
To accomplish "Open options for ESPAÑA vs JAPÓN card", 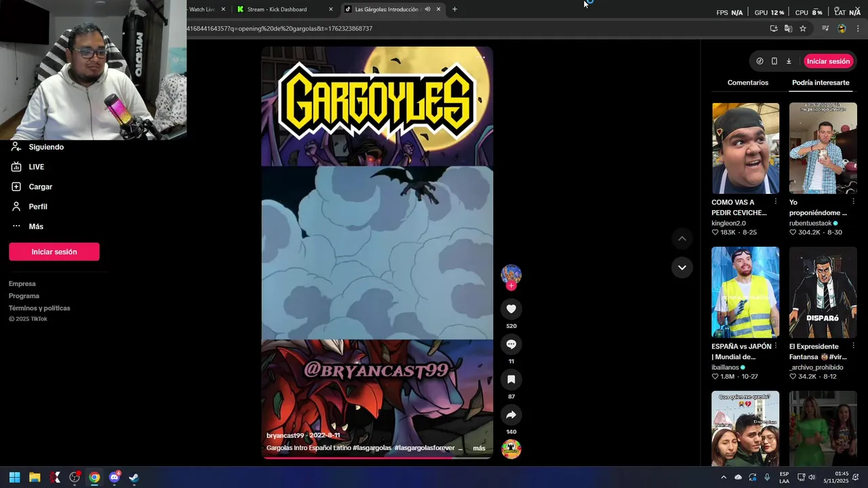I will [x=776, y=346].
